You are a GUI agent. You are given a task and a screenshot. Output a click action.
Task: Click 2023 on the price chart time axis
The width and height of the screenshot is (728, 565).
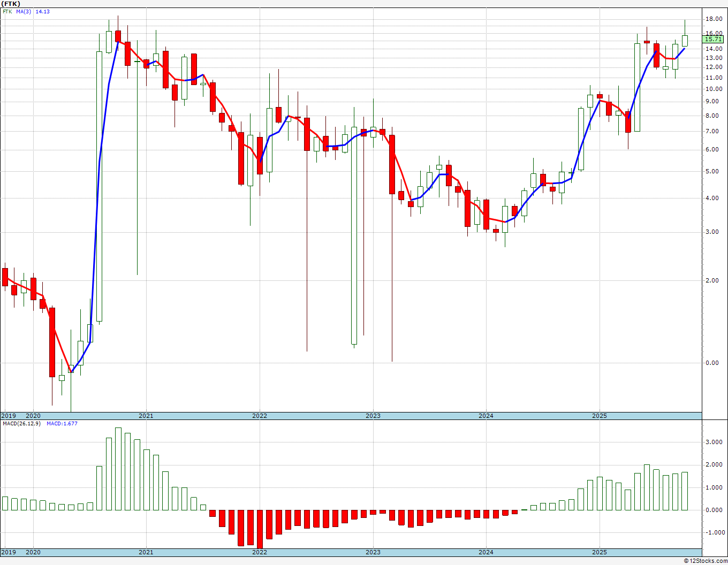point(373,416)
